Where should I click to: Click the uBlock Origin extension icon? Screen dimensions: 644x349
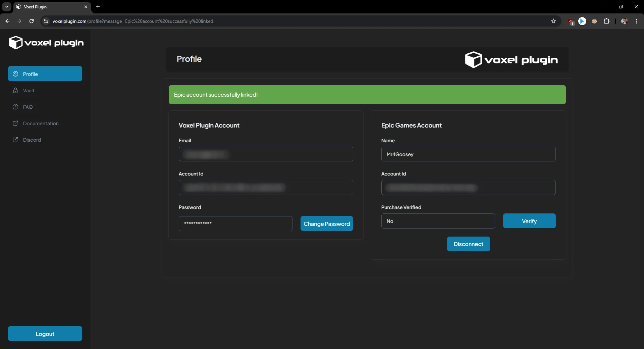[x=571, y=21]
